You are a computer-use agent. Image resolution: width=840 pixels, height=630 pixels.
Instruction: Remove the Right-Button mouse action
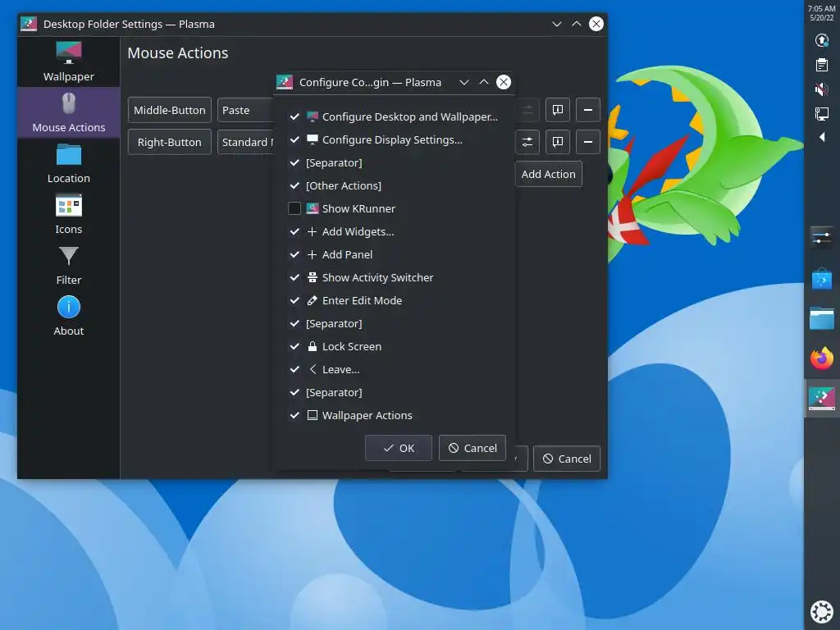[587, 142]
